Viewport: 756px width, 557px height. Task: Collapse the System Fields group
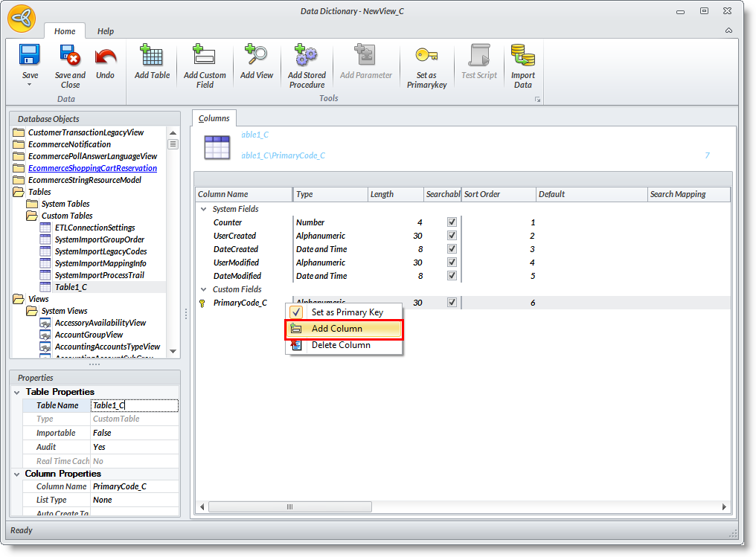(203, 210)
